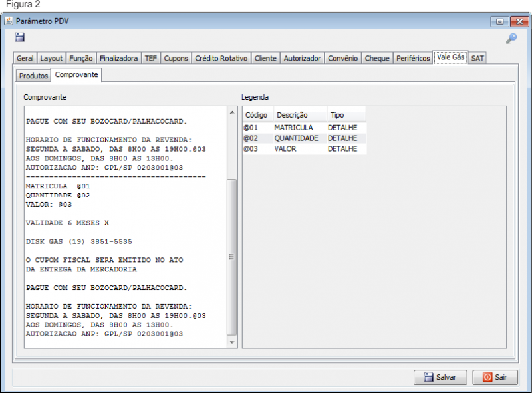Switch to Crédito Rotativo tab
The width and height of the screenshot is (532, 393).
[x=221, y=58]
